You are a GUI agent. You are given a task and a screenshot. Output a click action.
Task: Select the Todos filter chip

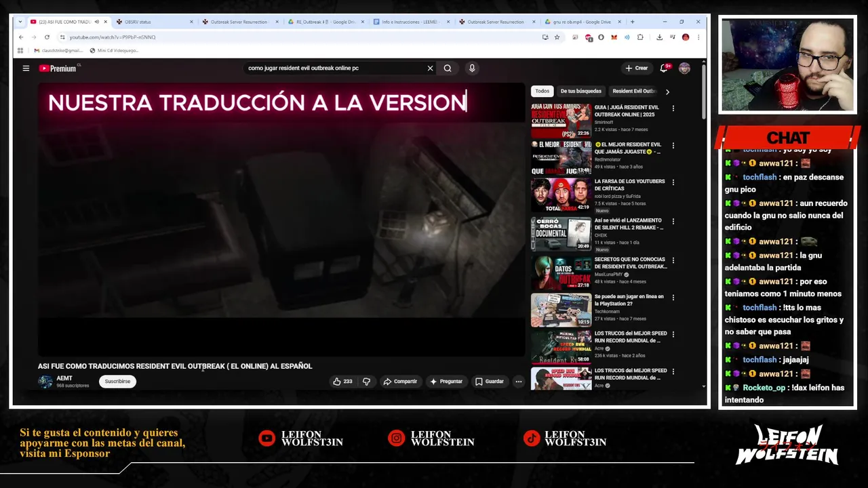542,91
